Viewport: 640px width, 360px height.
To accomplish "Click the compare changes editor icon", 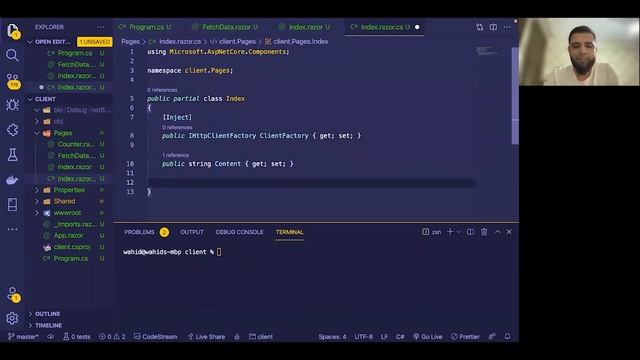I will point(480,27).
